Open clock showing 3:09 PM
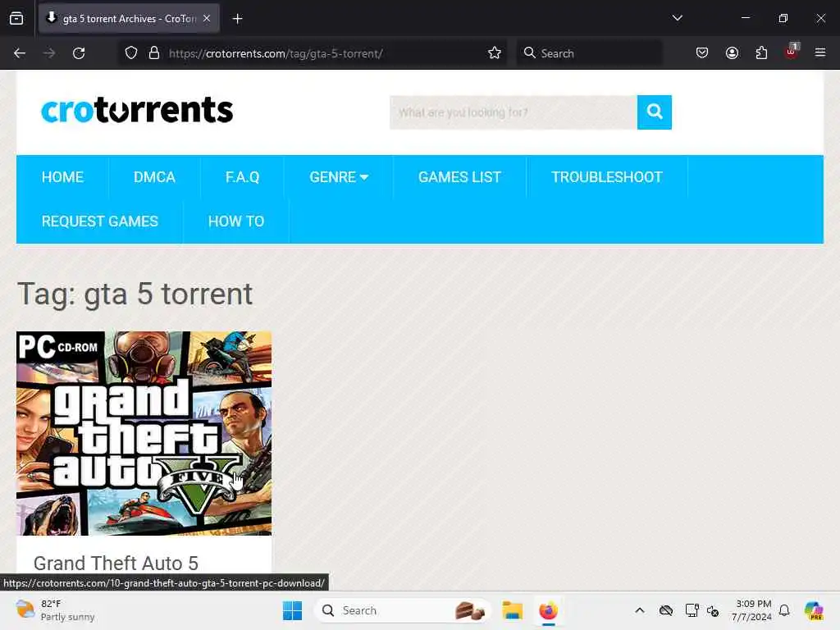Image resolution: width=840 pixels, height=630 pixels. point(752,610)
